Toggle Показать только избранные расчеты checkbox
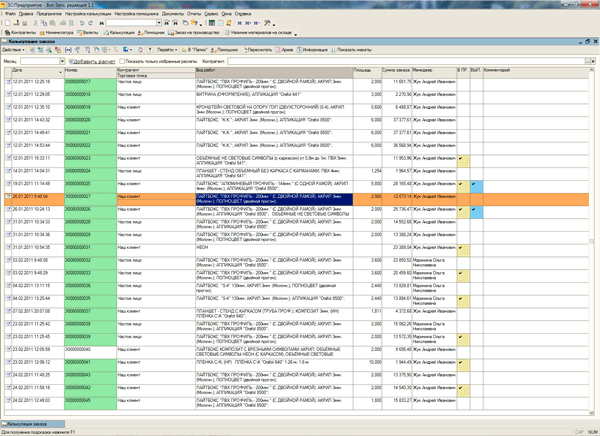Screen dimensions: 600x436 122,61
